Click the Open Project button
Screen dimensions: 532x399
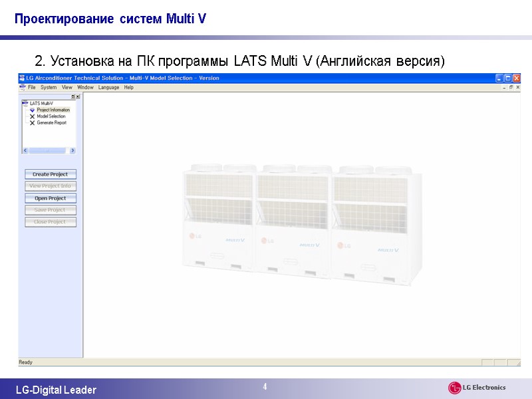[x=51, y=198]
